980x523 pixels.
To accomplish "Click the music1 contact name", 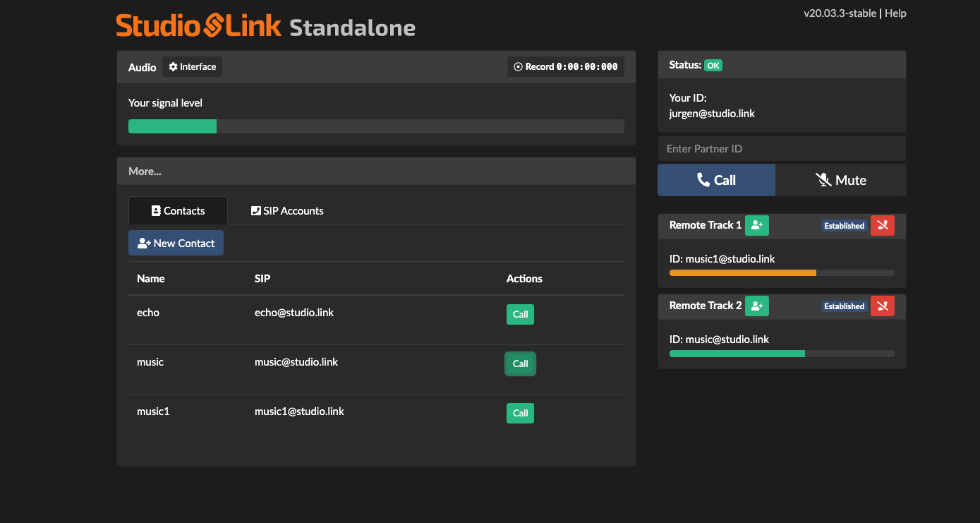I will pyautogui.click(x=153, y=411).
